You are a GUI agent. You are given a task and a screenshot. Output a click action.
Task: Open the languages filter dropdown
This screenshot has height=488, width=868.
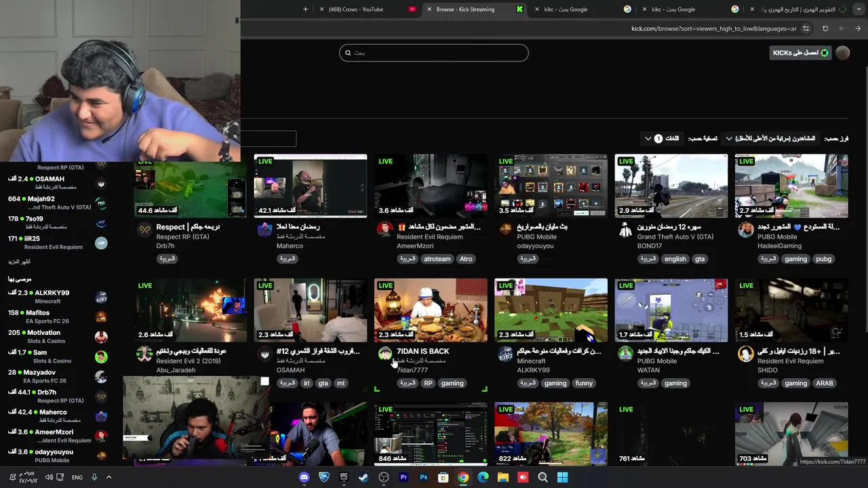point(662,138)
